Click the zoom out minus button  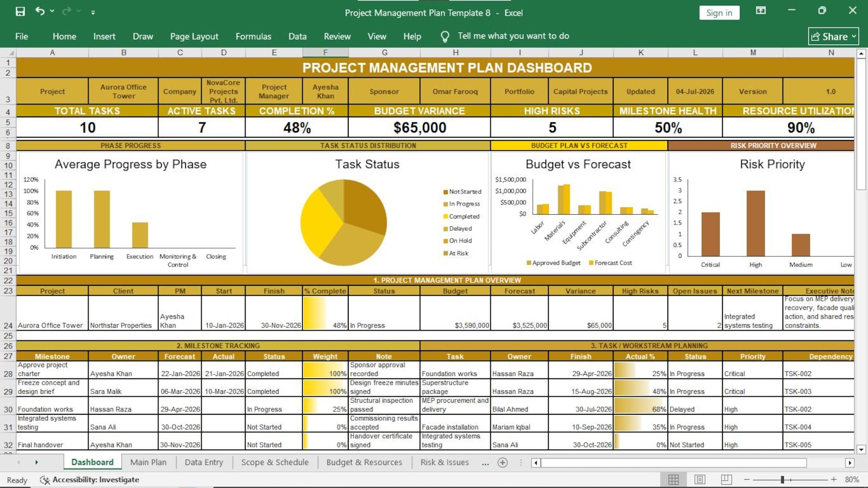(x=747, y=479)
